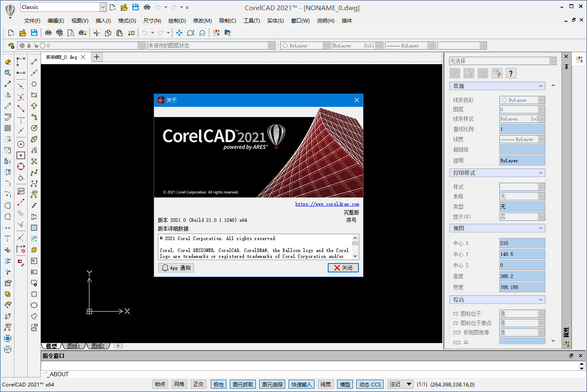Click the Delete eraser tool icon

point(8,62)
